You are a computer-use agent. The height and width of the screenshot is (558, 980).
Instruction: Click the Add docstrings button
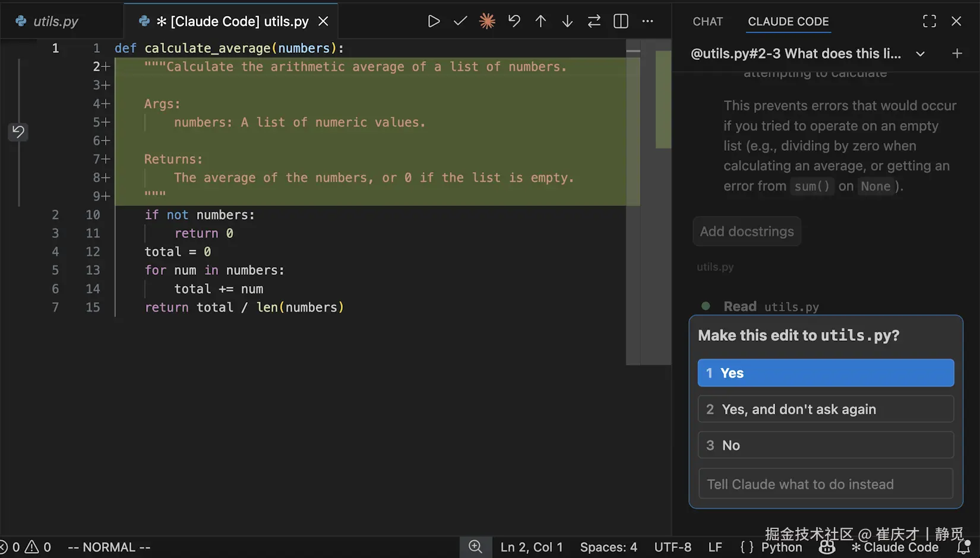[746, 232]
